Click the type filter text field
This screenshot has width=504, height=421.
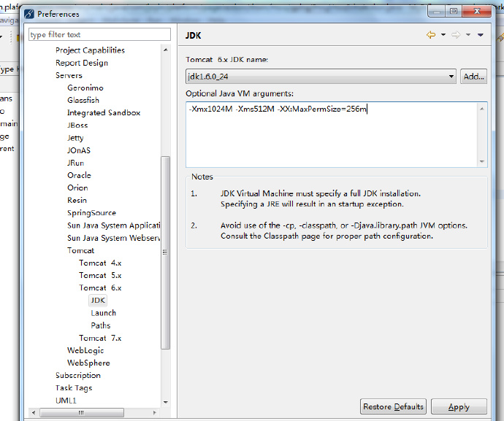click(x=99, y=34)
